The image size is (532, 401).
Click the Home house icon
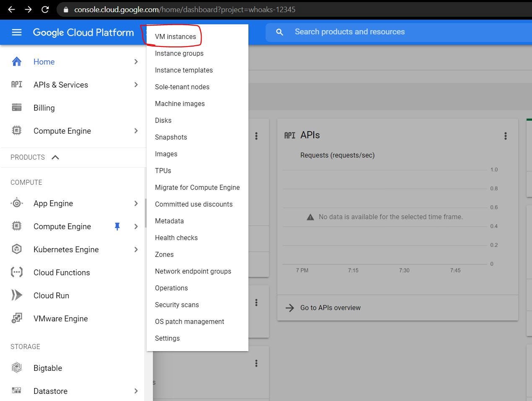pos(17,62)
